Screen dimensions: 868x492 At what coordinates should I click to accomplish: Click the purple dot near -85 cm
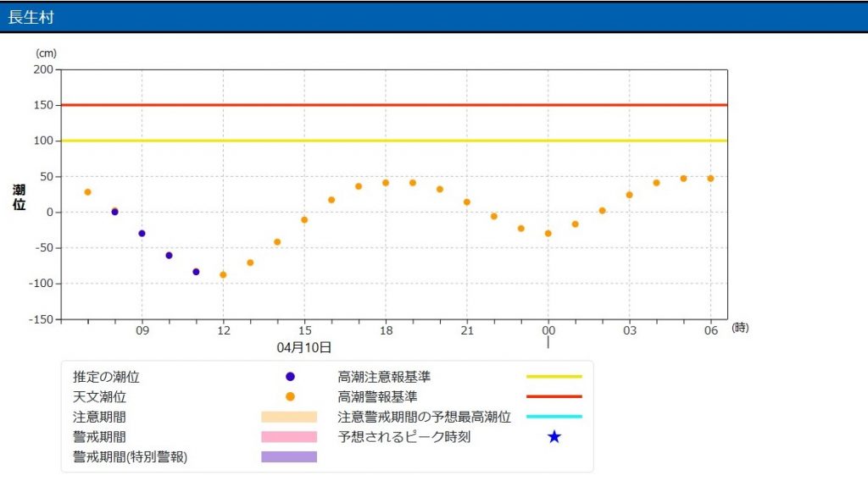tap(196, 272)
